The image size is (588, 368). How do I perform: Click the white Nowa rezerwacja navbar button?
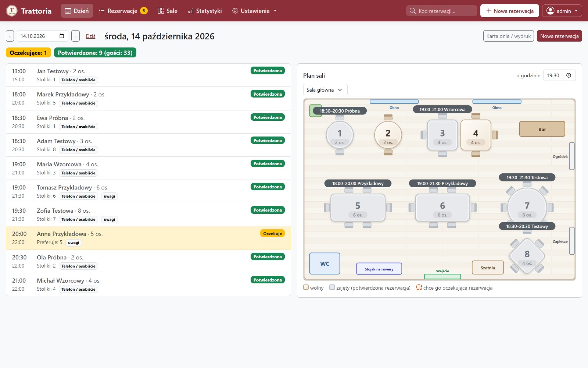coord(510,11)
